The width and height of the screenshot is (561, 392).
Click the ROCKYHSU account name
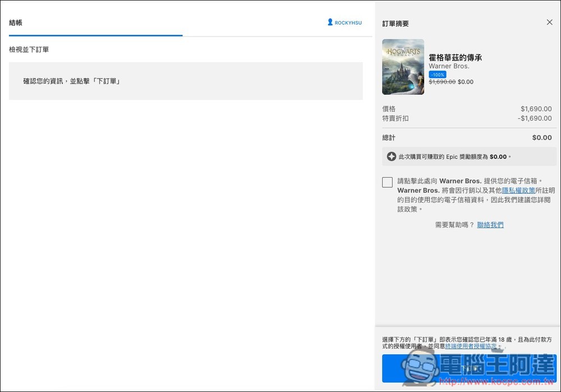tap(348, 23)
